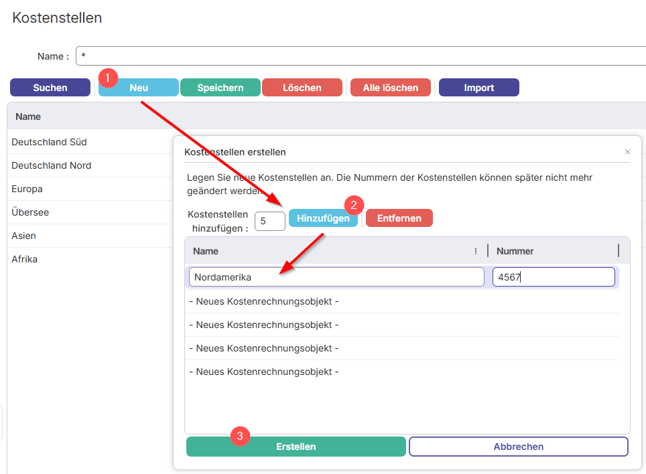Open the Name column options menu icon

click(475, 251)
